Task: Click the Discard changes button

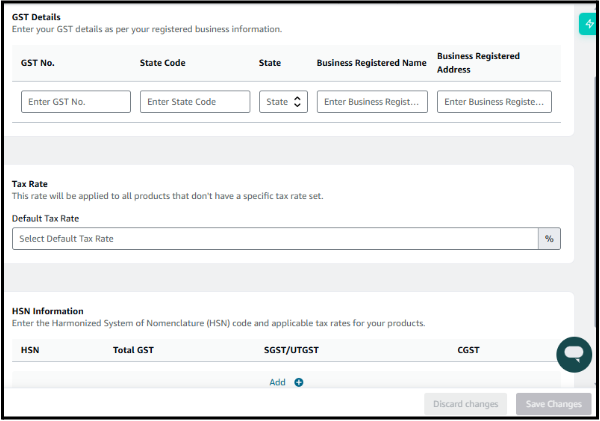Action: (x=465, y=404)
